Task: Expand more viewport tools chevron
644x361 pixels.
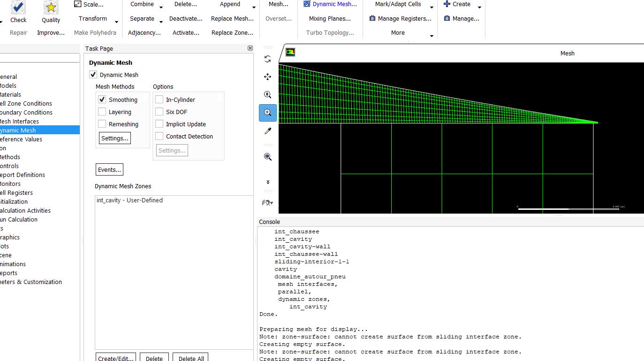Action: coord(267,182)
